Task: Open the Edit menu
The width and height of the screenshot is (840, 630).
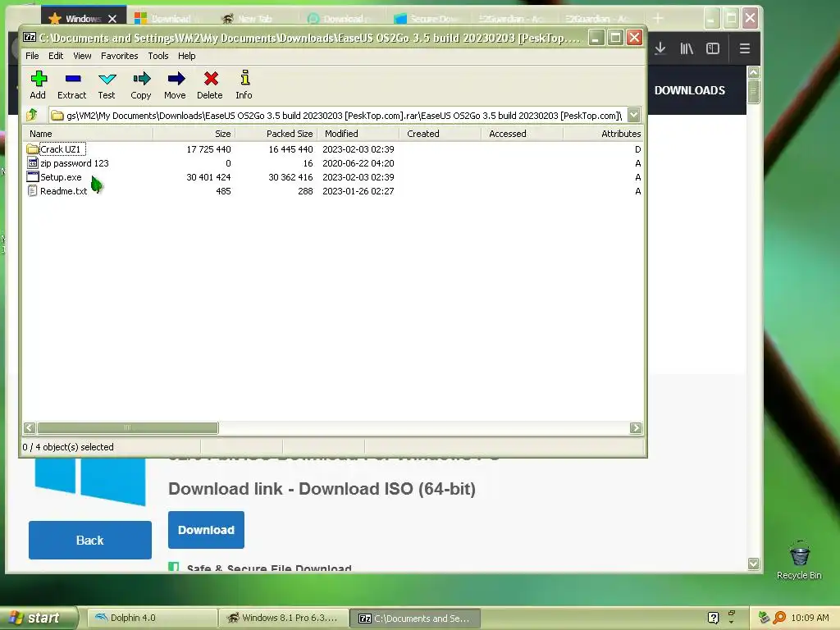Action: coord(56,56)
